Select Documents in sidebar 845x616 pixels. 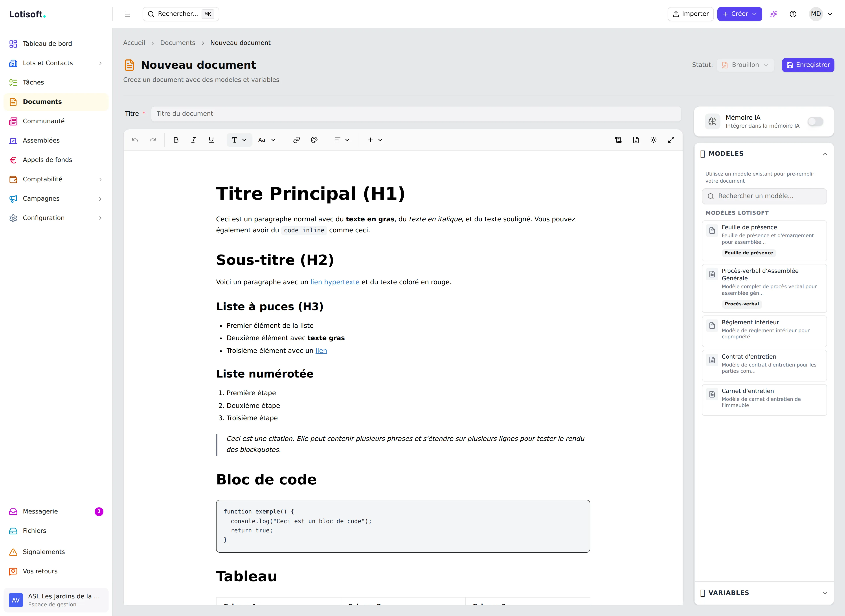point(56,102)
